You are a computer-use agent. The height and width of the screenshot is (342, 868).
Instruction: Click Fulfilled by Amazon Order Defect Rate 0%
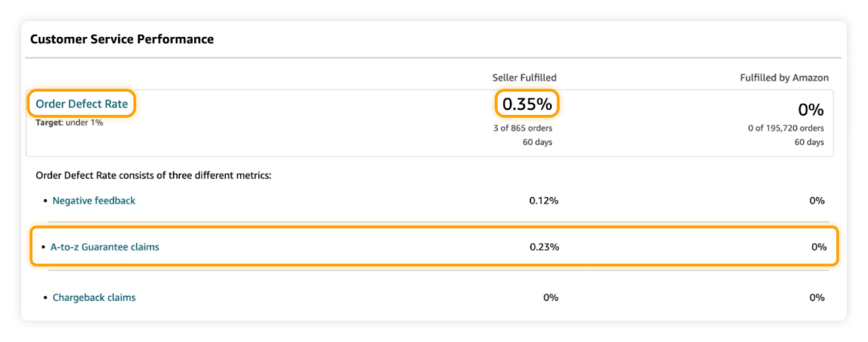coord(810,110)
